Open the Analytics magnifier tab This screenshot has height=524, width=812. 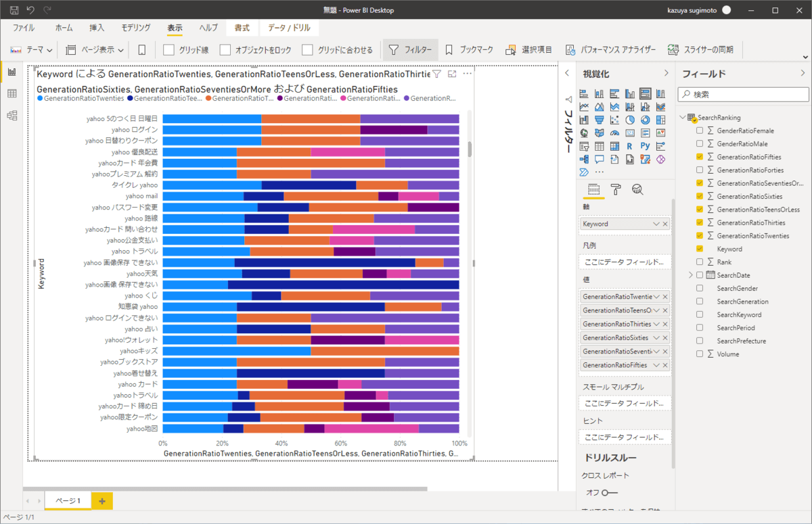point(637,189)
